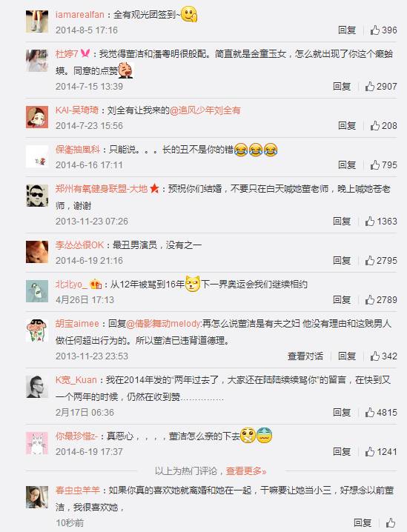Screen dimensions: 407x532
Task: Click thumbs-up with 2907 likes
Action: pyautogui.click(x=370, y=87)
